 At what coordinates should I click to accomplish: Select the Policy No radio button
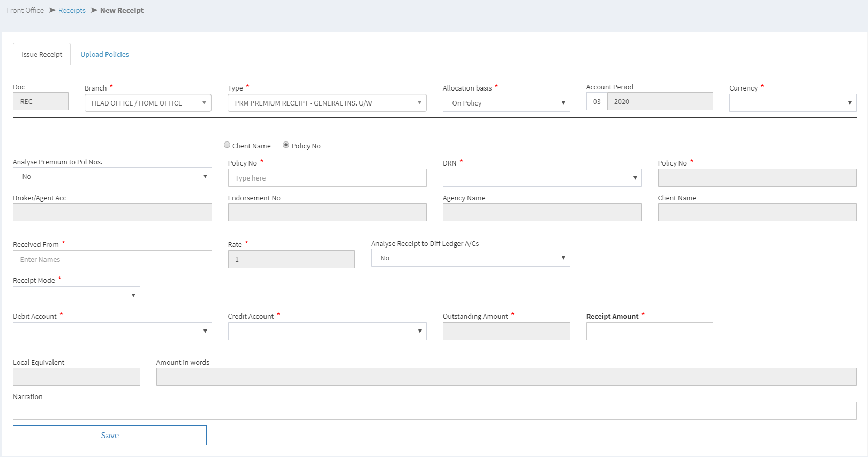(286, 145)
